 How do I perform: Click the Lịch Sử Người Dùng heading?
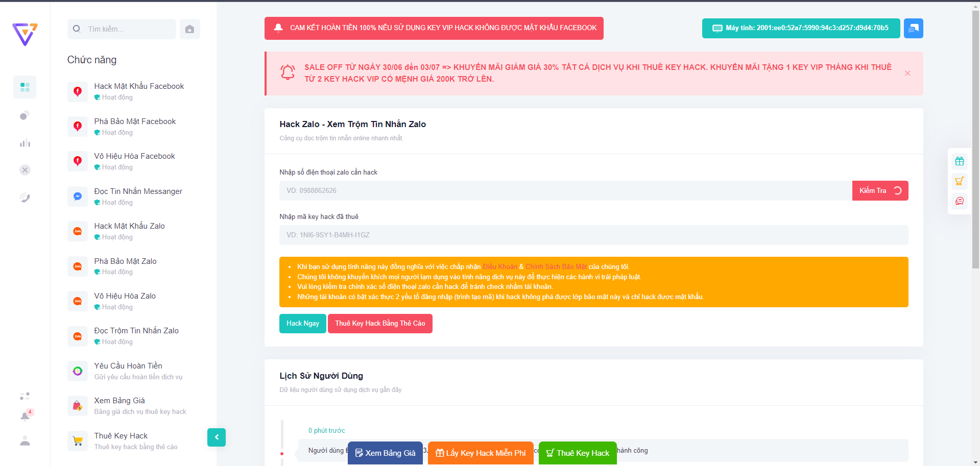click(x=321, y=376)
